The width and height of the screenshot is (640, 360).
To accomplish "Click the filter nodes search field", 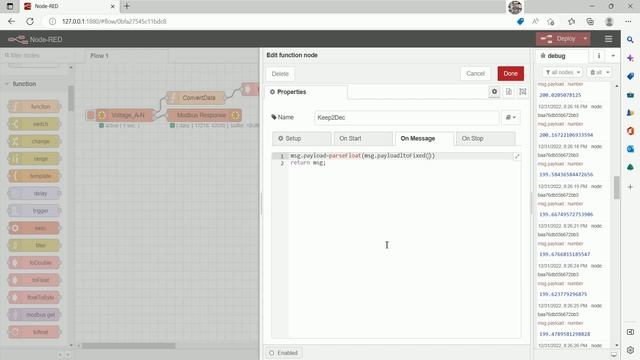I will coord(37,56).
